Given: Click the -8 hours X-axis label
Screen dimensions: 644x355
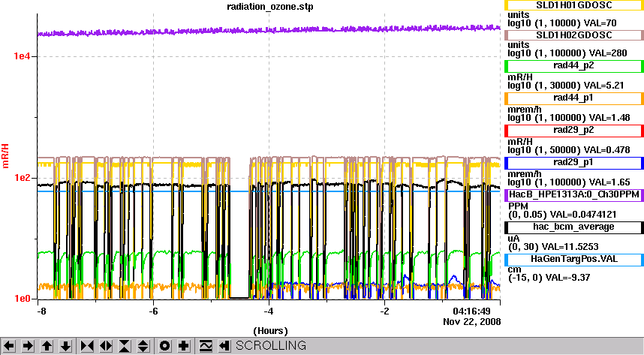Looking at the screenshot, I should coord(41,311).
